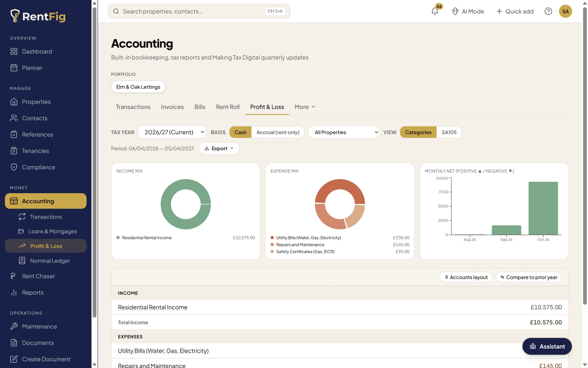588x368 pixels.
Task: Switch to the Rent Roll tab
Action: pyautogui.click(x=228, y=107)
